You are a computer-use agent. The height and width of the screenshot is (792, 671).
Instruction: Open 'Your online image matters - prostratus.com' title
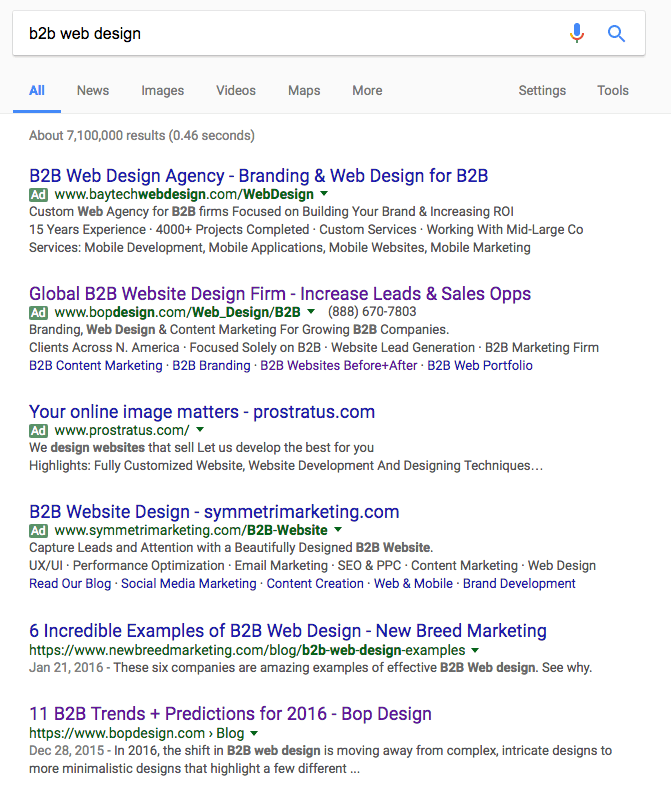pos(202,412)
